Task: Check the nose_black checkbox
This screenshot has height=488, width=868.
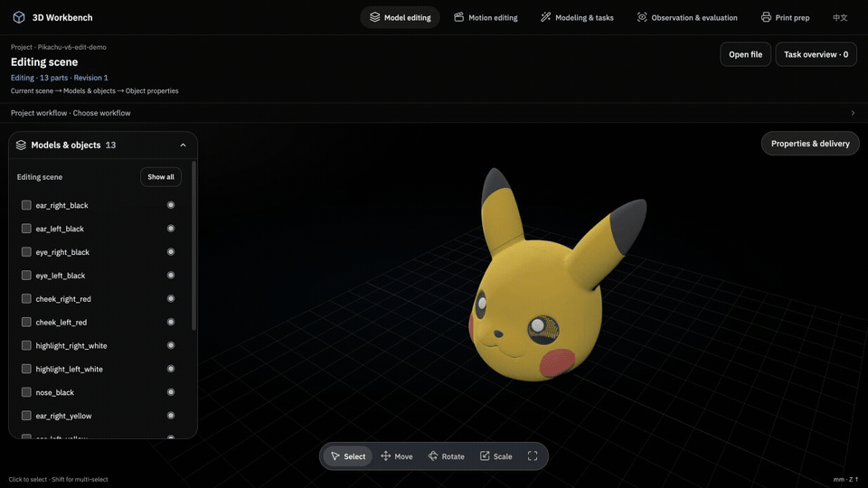Action: tap(26, 392)
